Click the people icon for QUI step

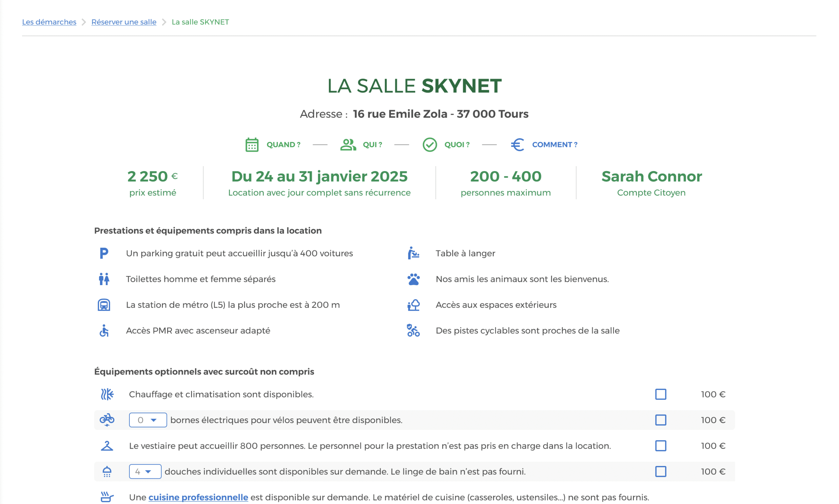348,145
